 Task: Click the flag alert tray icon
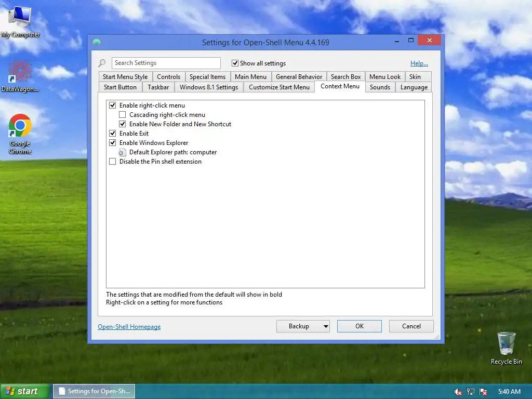pyautogui.click(x=483, y=392)
